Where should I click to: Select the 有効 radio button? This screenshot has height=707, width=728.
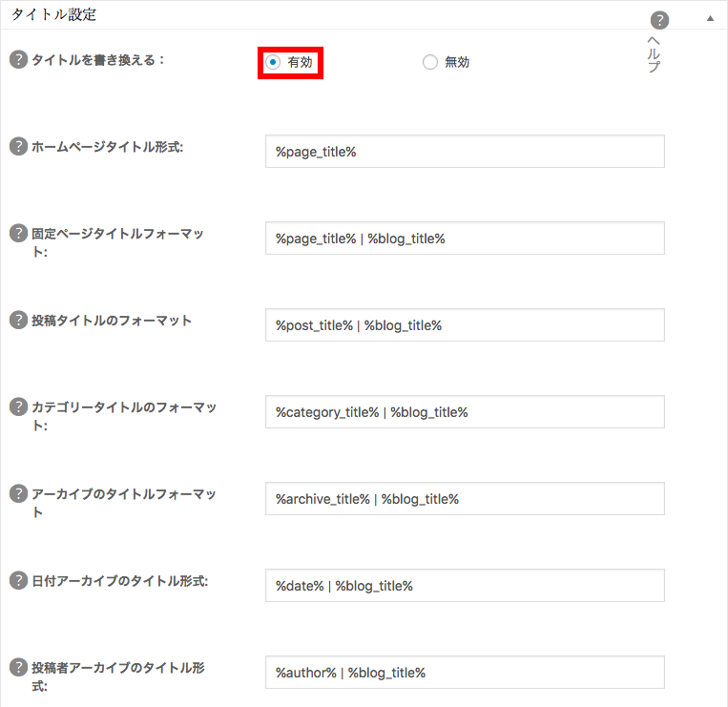pos(273,62)
